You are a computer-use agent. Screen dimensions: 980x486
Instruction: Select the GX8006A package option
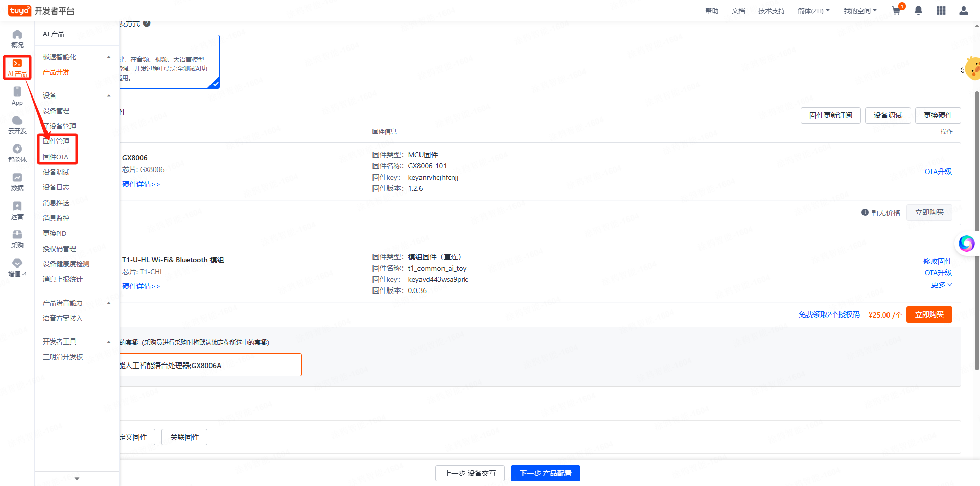pos(210,365)
